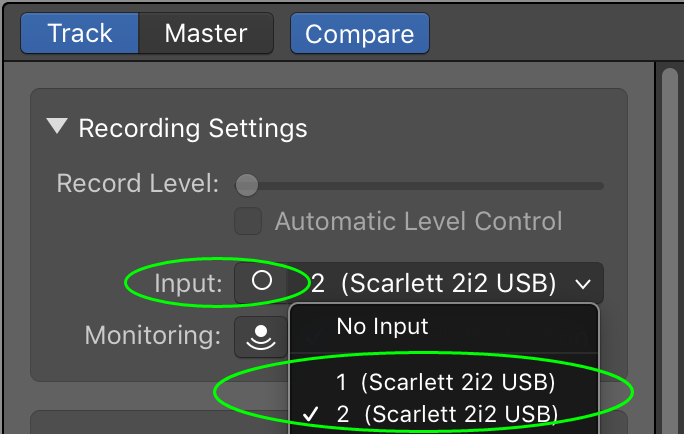Switch to the Track tab

pos(80,33)
